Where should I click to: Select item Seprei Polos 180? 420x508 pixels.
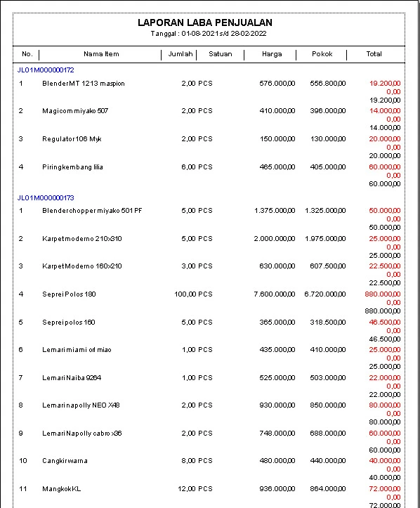[69, 294]
